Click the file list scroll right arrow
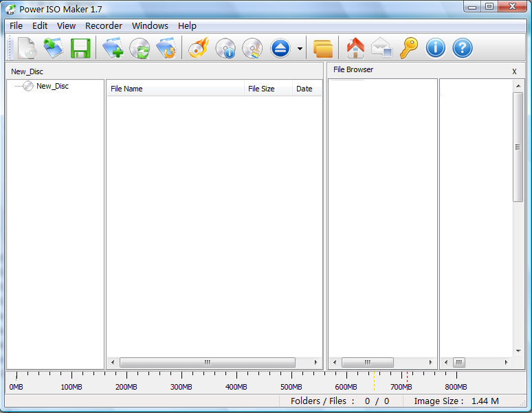Screen dimensions: 532x413 (x=316, y=362)
